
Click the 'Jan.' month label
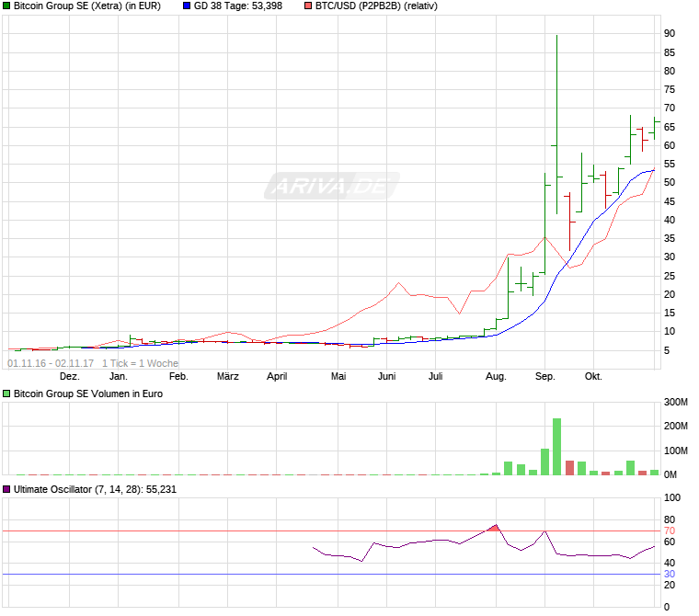click(118, 377)
